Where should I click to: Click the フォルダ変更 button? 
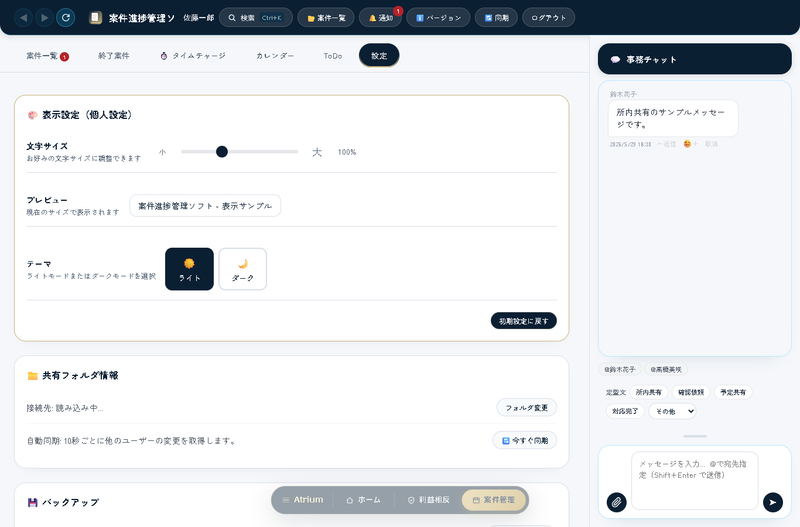point(527,408)
